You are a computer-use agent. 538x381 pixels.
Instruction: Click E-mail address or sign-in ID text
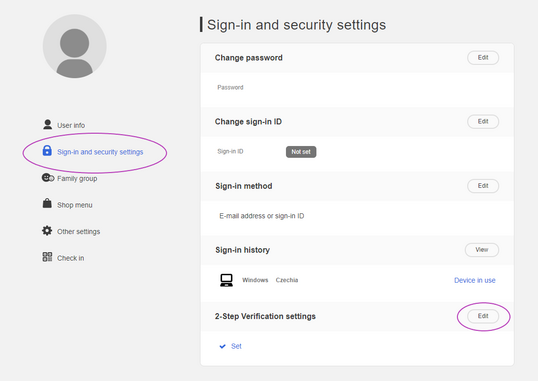[x=261, y=216]
